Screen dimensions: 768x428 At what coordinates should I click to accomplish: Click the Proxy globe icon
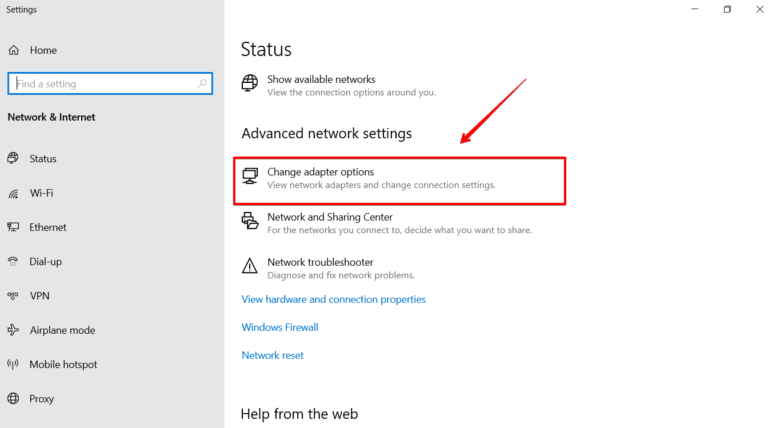(13, 398)
